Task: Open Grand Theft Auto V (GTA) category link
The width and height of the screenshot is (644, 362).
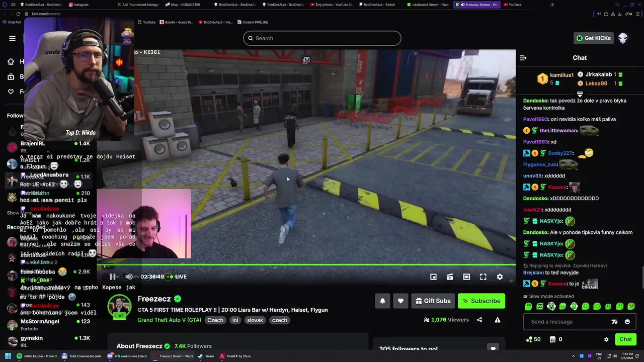Action: coord(170,320)
